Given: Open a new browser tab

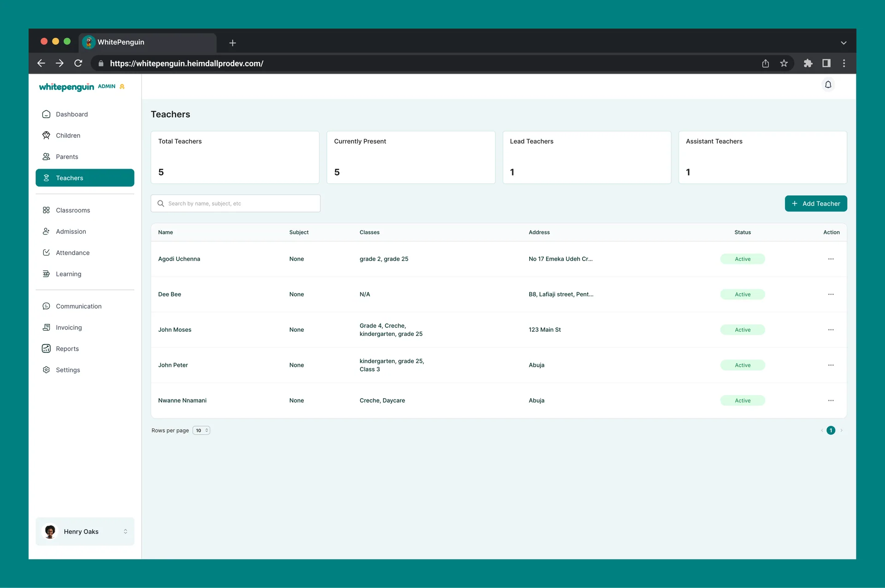Looking at the screenshot, I should (x=233, y=43).
